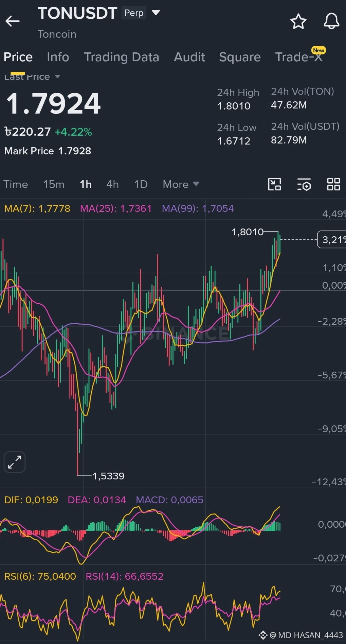
Task: Select the Time chart interval
Action: [16, 184]
